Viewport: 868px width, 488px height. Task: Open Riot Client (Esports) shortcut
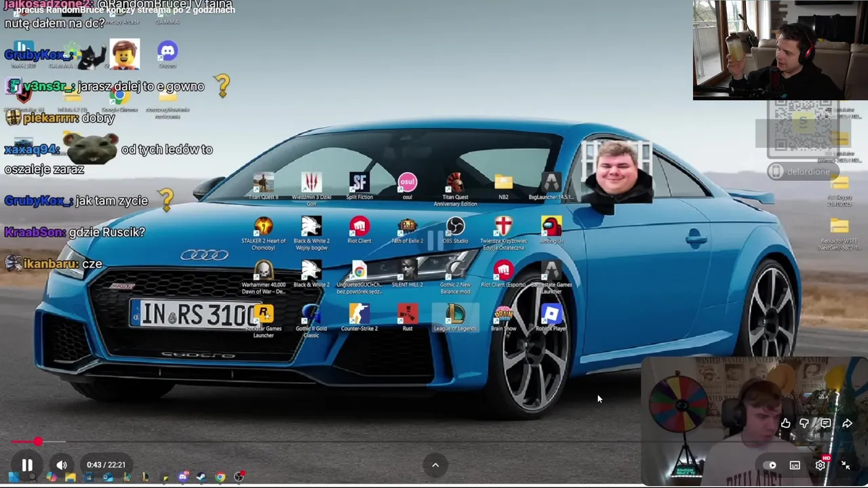(503, 274)
